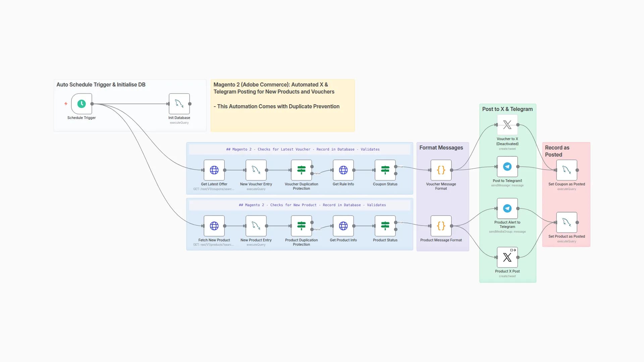Click the red trigger lightning bolt icon
Viewport: 644px width, 362px height.
(x=66, y=104)
